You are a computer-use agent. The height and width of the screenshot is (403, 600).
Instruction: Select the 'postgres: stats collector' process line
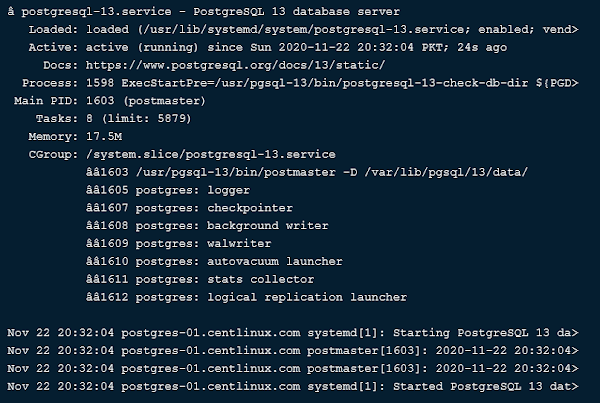coord(200,279)
